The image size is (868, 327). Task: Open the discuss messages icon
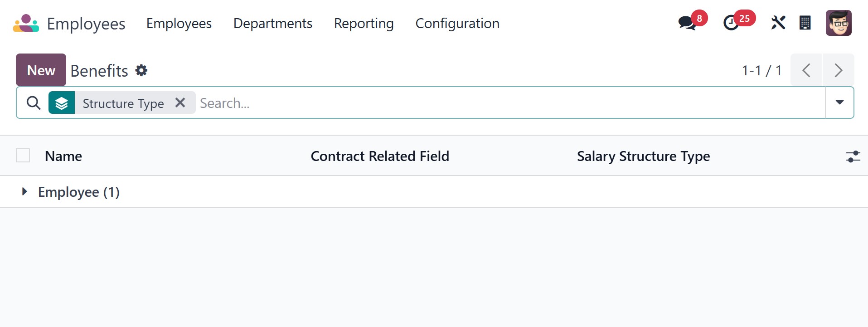687,23
